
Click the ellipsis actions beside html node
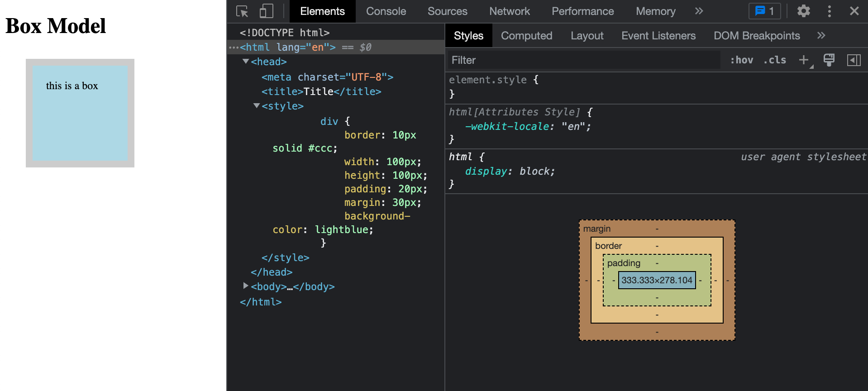point(234,47)
